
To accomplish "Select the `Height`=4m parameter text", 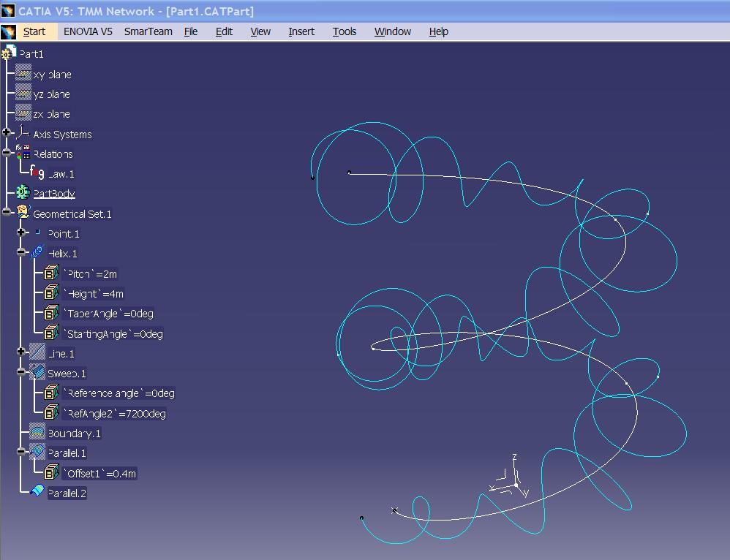I will coord(94,294).
